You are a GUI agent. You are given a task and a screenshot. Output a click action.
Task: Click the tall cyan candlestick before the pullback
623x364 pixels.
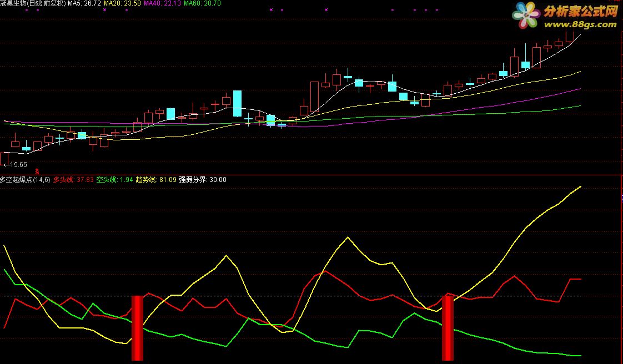click(x=237, y=104)
